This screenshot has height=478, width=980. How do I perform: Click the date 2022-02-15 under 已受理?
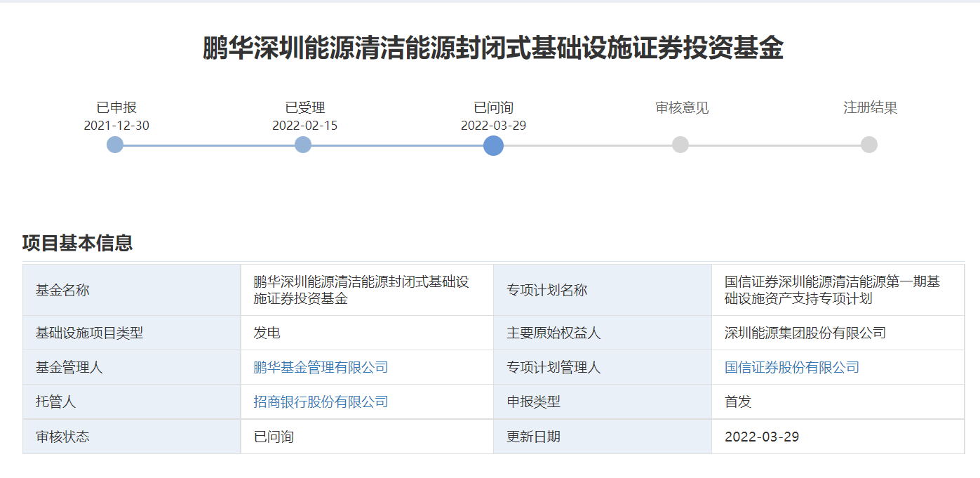[305, 126]
